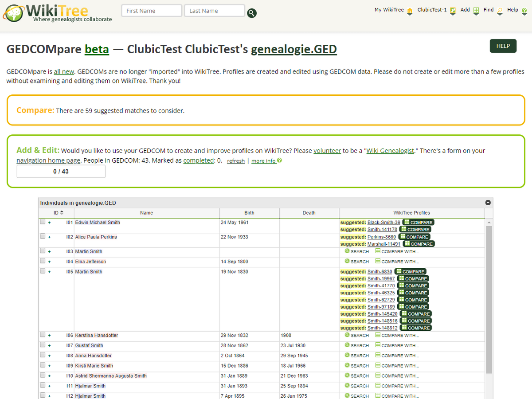Screen dimensions: 532x399
Task: Click Compare With grid icon for Martin Smith I03
Action: [378, 251]
